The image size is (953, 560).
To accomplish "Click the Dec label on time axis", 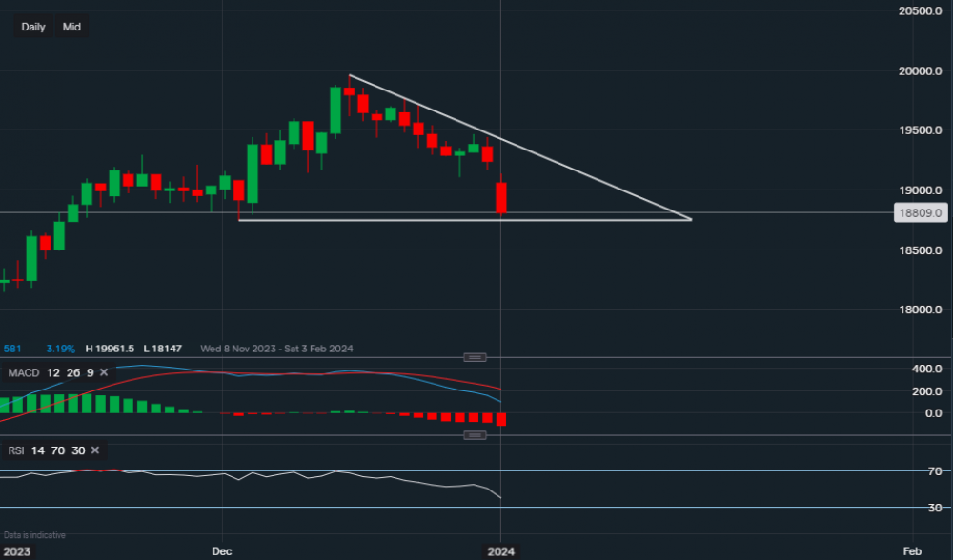I will coord(222,550).
